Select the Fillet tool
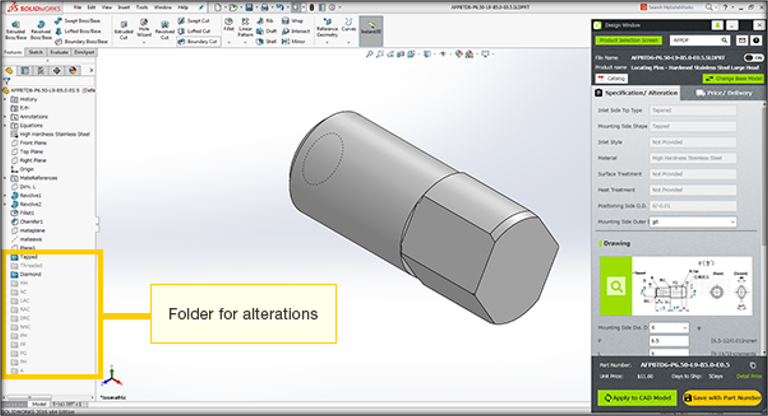The height and width of the screenshot is (416, 768). click(x=229, y=28)
